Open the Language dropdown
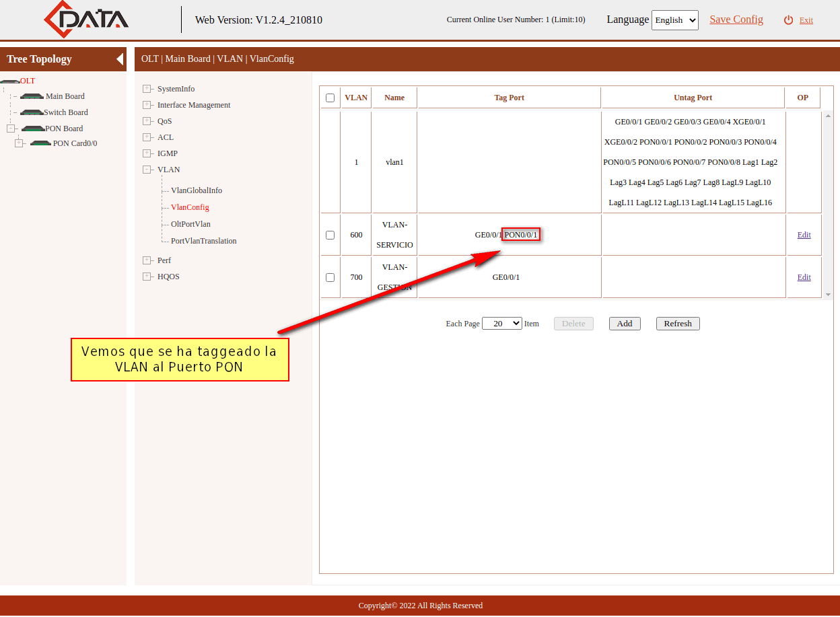Image resolution: width=840 pixels, height=617 pixels. pos(674,20)
